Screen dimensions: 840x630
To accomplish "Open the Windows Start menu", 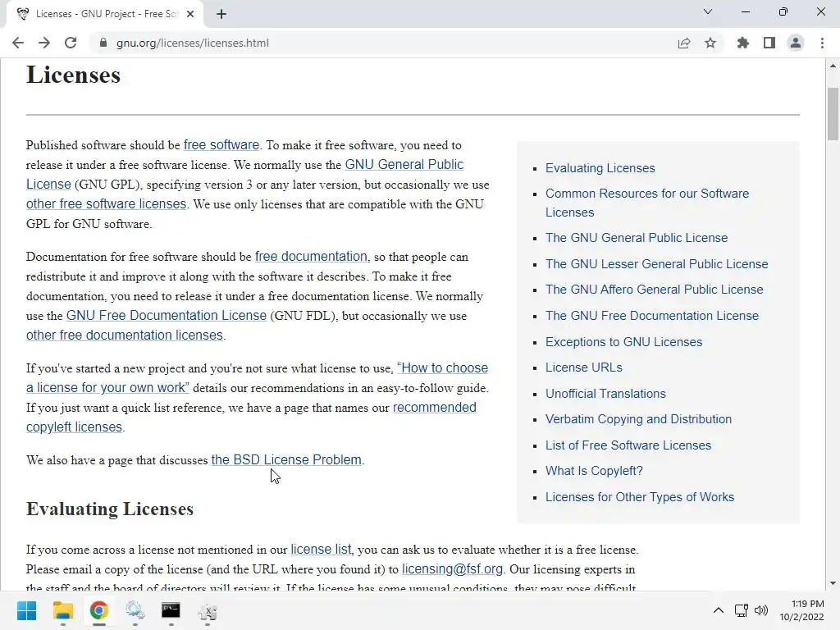I will (26, 610).
